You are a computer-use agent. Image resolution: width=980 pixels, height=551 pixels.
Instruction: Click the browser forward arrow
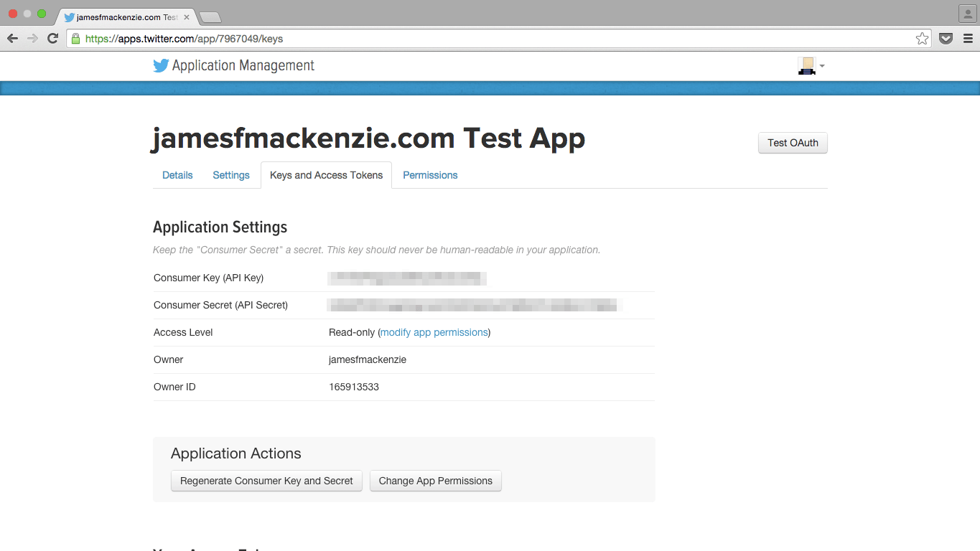32,39
